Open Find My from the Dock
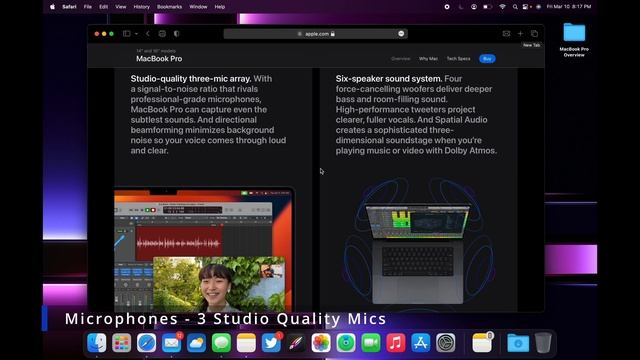The width and height of the screenshot is (640, 360). click(x=346, y=343)
